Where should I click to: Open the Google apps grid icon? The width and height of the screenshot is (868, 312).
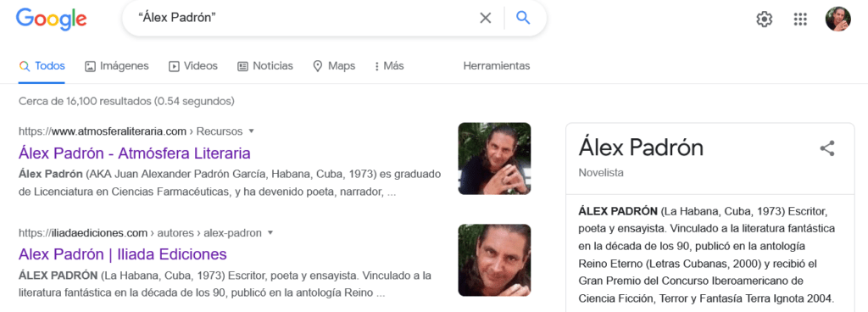coord(800,19)
